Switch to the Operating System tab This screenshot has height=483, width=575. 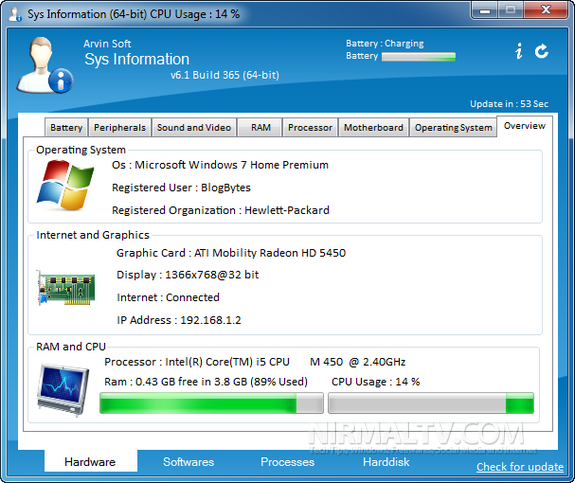pyautogui.click(x=453, y=128)
